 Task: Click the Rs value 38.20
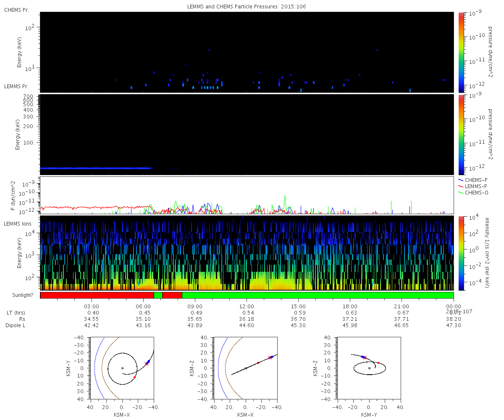[x=454, y=319]
